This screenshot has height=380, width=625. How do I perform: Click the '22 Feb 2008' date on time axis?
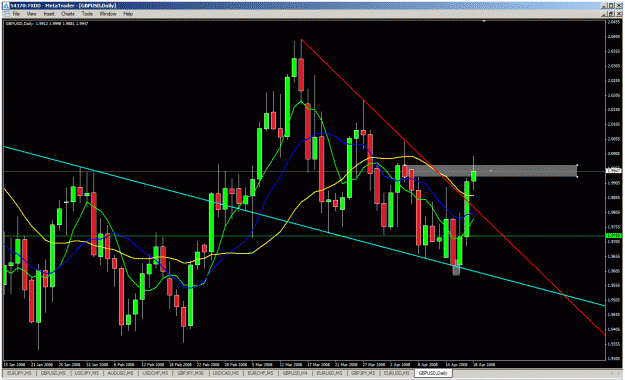coord(208,364)
